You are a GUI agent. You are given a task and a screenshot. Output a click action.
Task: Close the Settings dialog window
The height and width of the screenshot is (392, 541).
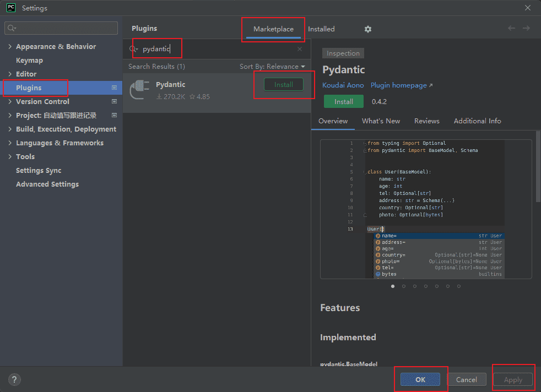528,8
